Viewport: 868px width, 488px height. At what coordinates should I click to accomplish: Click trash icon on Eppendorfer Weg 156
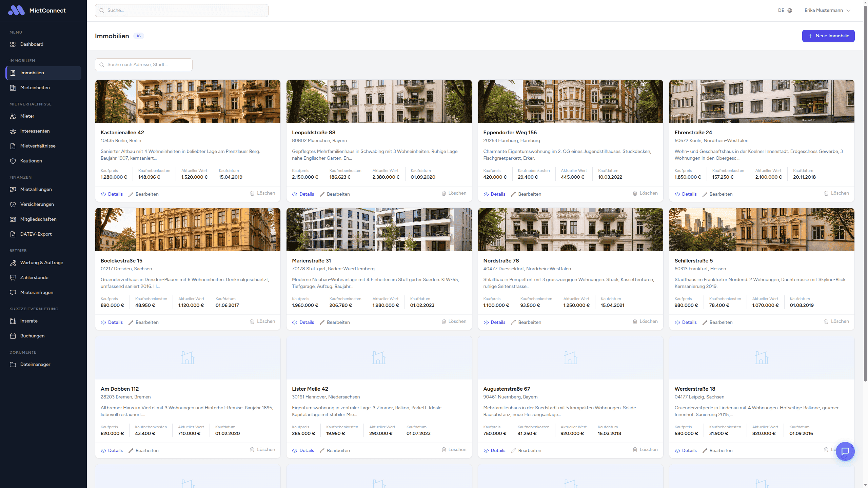[635, 193]
